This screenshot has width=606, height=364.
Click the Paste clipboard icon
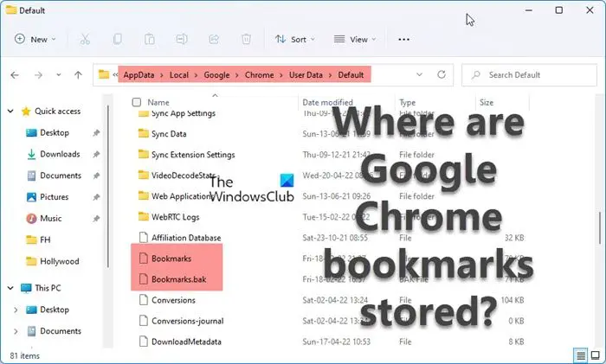(149, 40)
